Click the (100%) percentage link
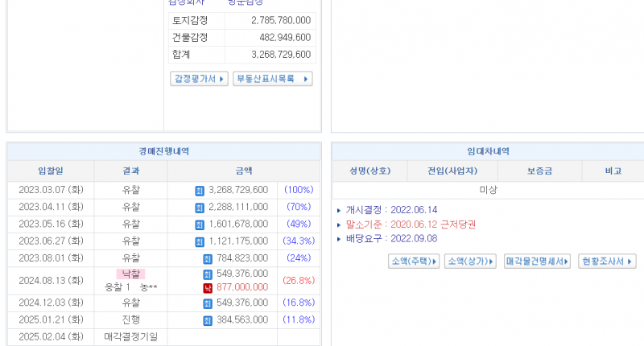This screenshot has width=644, height=346. pyautogui.click(x=299, y=191)
